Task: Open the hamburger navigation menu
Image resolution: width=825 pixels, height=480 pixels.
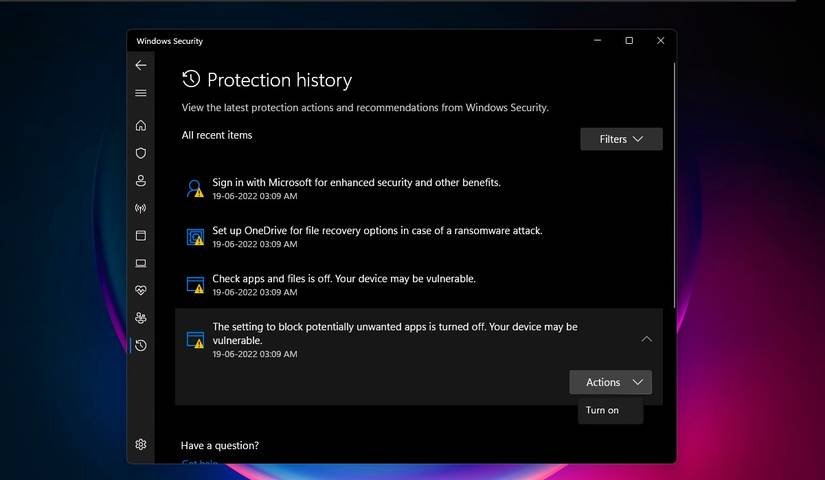Action: pyautogui.click(x=141, y=93)
